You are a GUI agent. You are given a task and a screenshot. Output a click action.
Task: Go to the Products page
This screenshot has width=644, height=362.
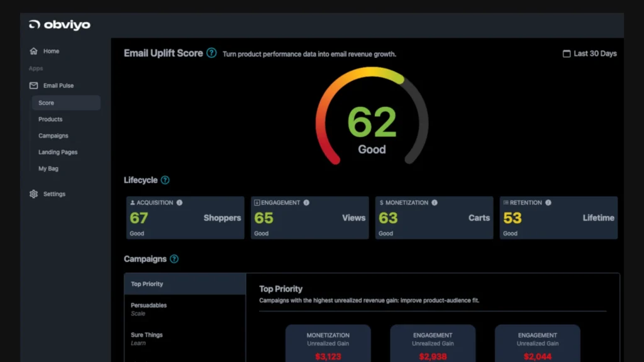50,119
